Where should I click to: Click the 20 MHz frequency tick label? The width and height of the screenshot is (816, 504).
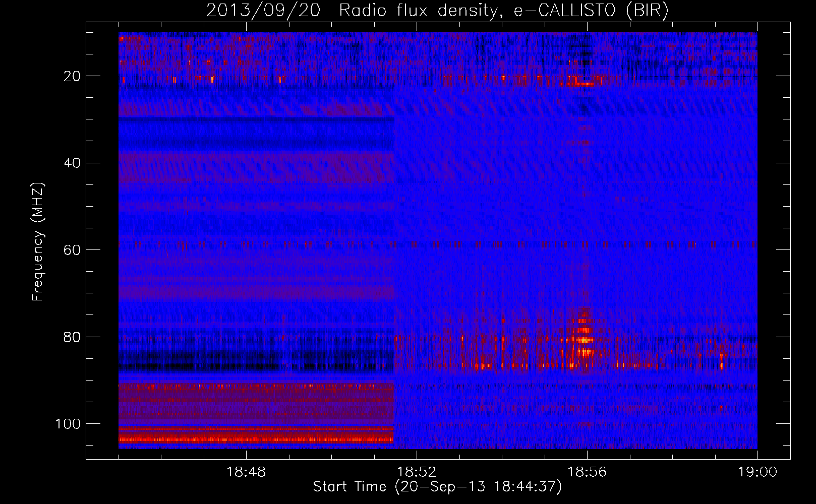pyautogui.click(x=73, y=76)
